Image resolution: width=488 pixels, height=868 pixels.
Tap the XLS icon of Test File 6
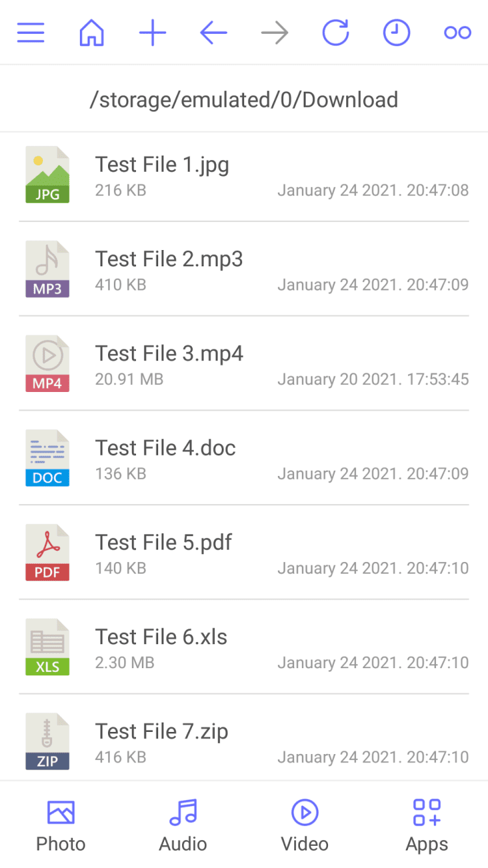47,647
